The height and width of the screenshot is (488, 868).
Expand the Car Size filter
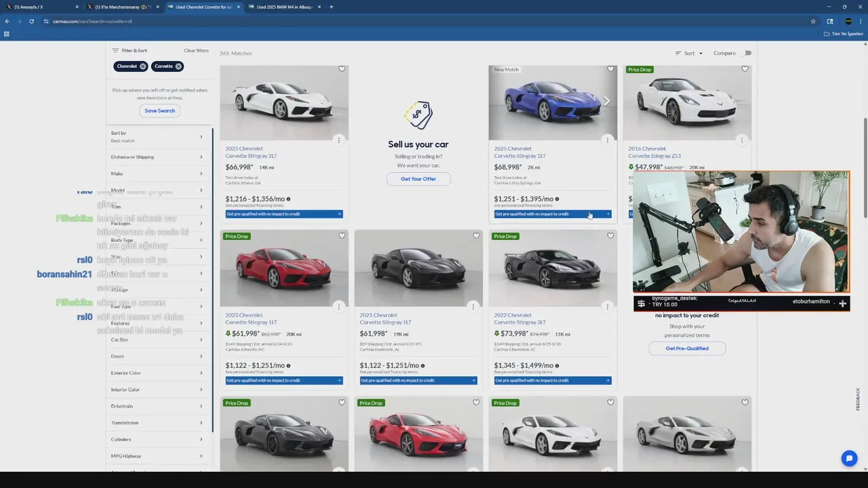coord(159,340)
